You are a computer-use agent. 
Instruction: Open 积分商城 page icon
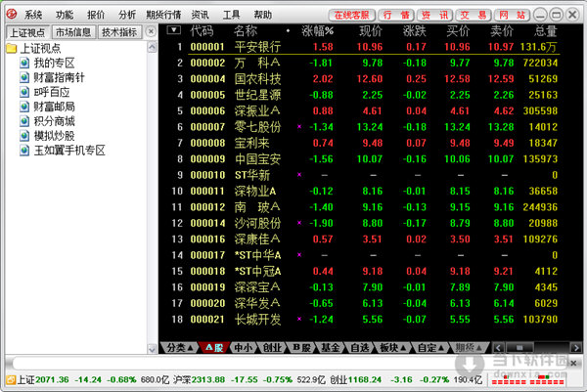(x=24, y=121)
